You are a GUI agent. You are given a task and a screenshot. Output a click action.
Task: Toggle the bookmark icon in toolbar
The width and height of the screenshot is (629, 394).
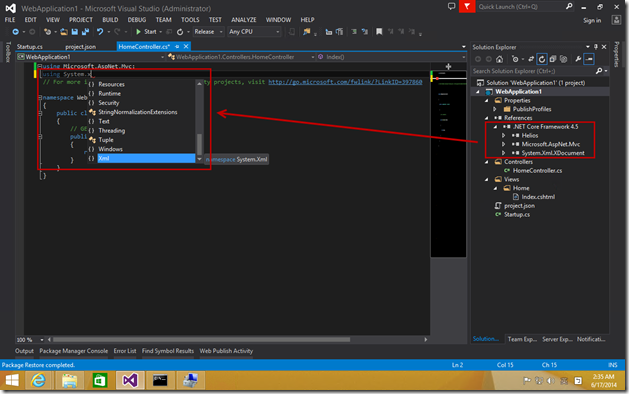[x=379, y=32]
